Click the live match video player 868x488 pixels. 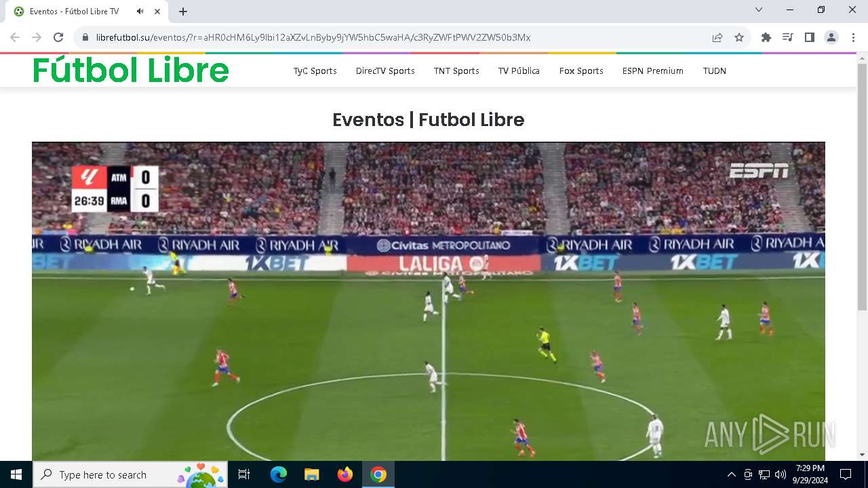429,301
